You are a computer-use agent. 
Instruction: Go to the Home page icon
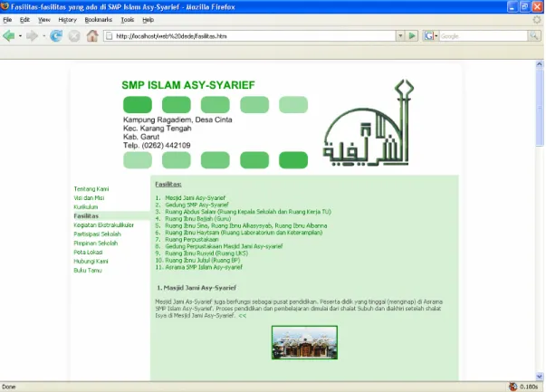coord(92,36)
